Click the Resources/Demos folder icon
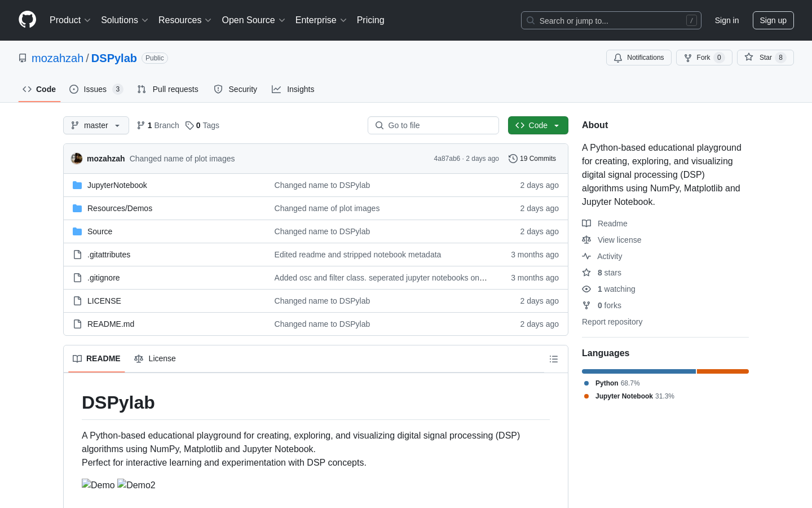Screen dimensions: 812x508 click(77, 208)
